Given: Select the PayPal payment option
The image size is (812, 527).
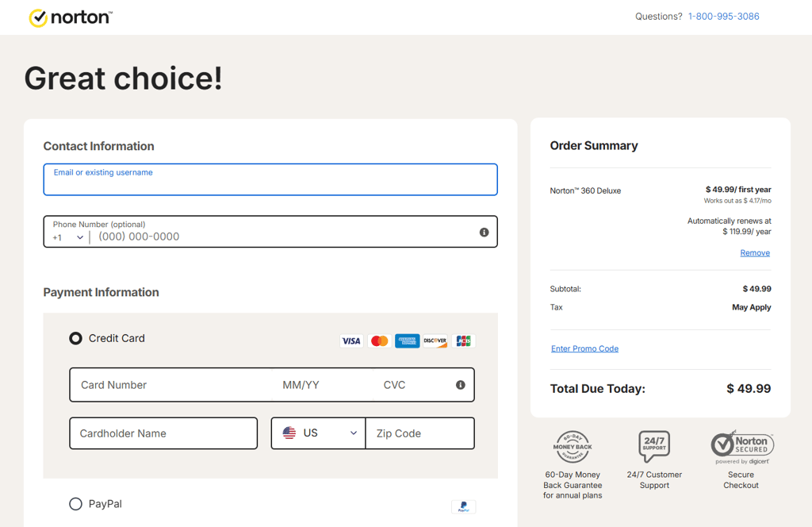Looking at the screenshot, I should [x=75, y=504].
